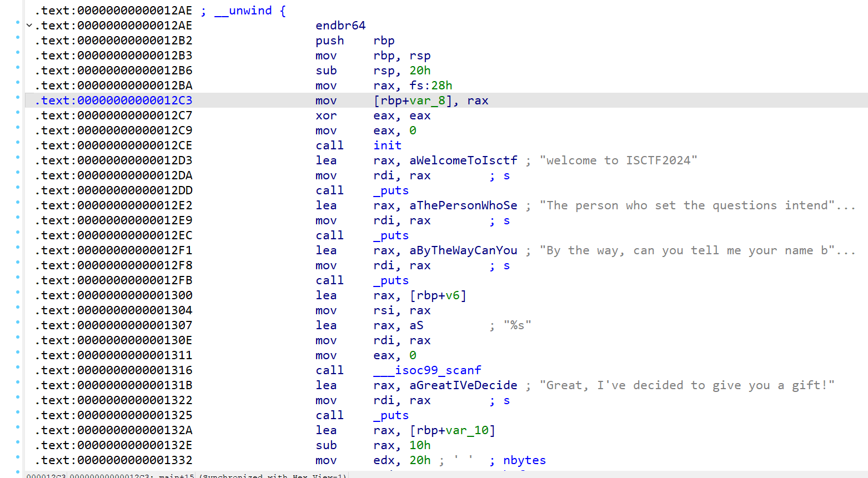Select the push mnemonic at 12B2
Image resolution: width=868 pixels, height=478 pixels.
(x=330, y=41)
